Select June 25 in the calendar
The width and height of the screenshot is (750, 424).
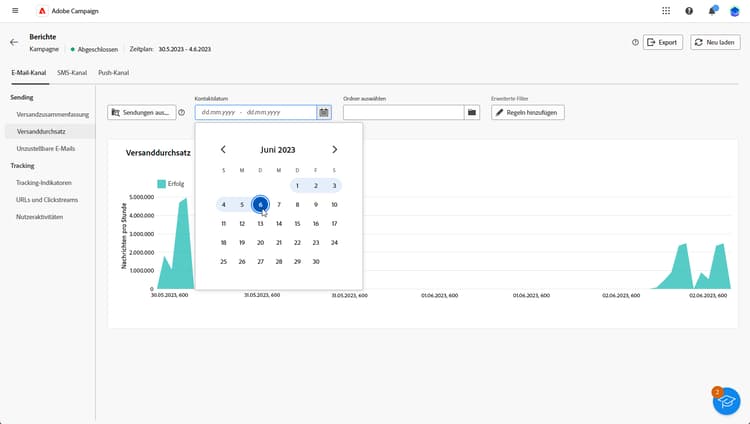pyautogui.click(x=223, y=262)
